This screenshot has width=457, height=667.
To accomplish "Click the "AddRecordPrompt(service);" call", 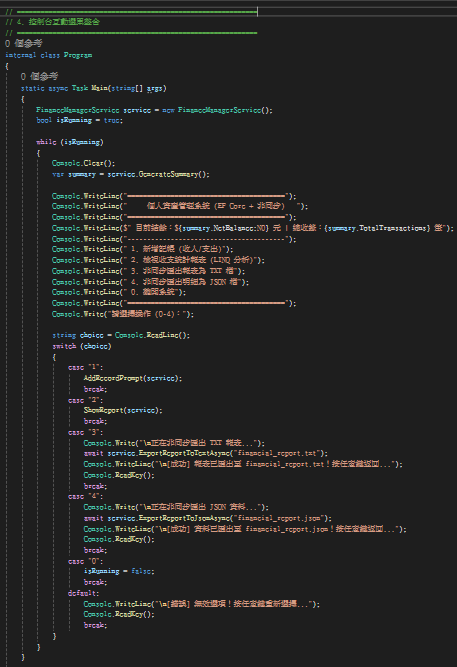I will coord(133,378).
